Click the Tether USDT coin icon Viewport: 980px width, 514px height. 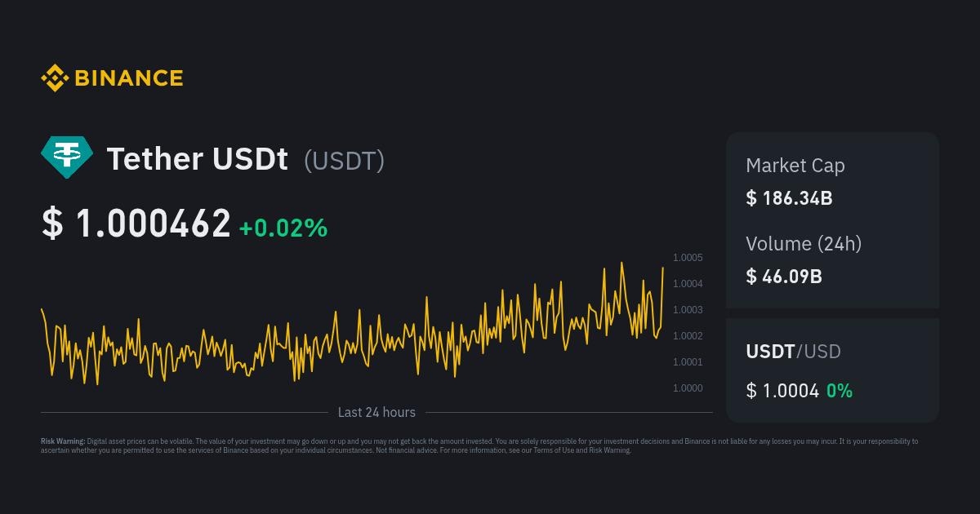(x=67, y=158)
